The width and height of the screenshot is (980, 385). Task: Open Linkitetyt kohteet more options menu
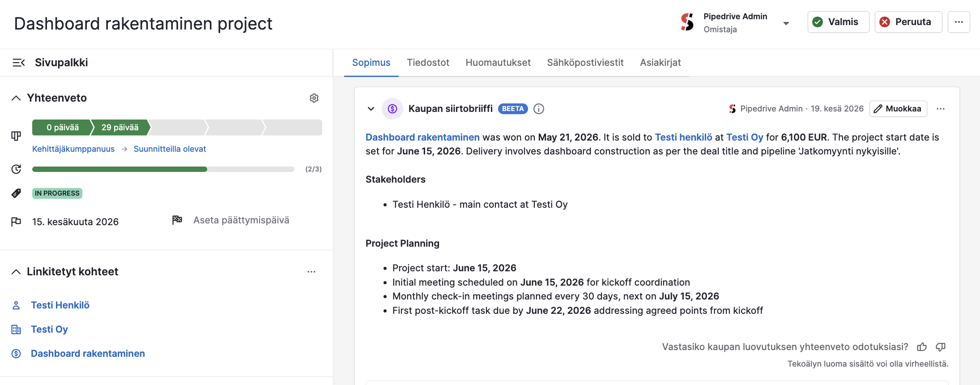coord(311,272)
